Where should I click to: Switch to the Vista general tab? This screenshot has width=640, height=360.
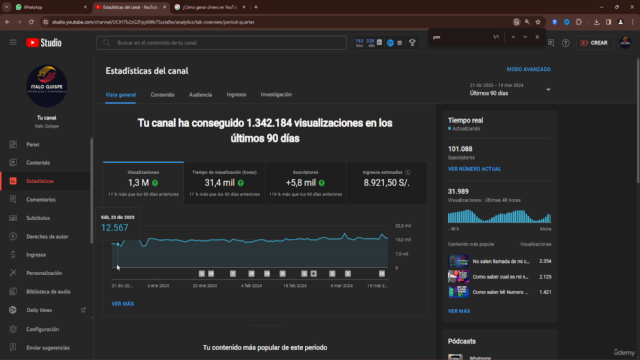(121, 95)
